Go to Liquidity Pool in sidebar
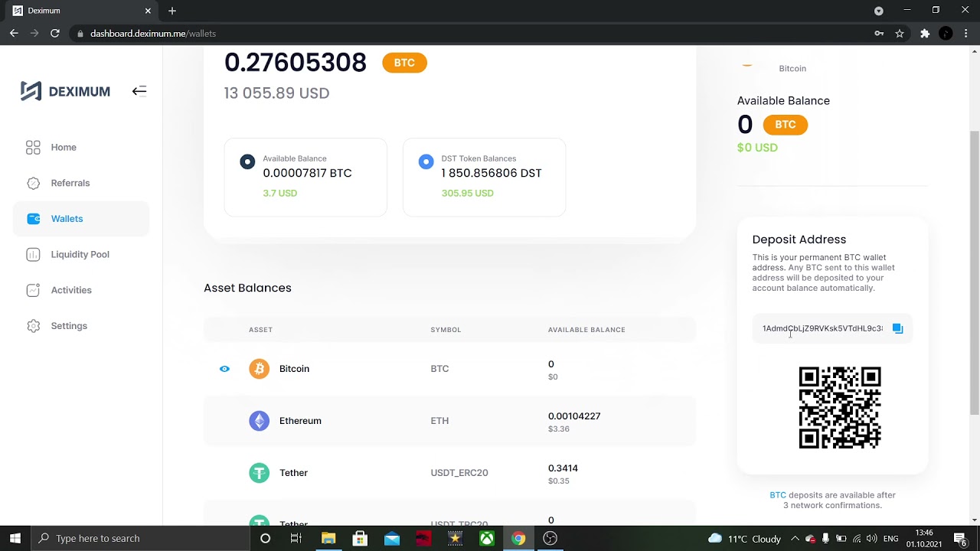This screenshot has height=551, width=980. coord(80,254)
